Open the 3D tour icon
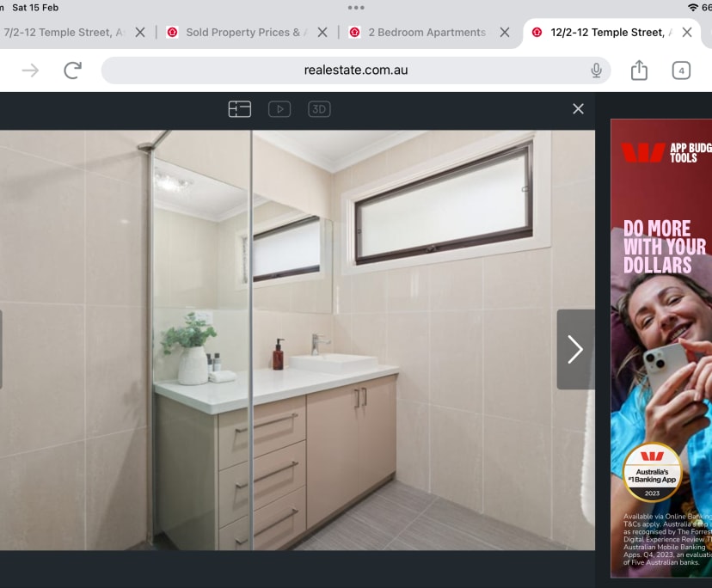712x588 pixels. [319, 109]
